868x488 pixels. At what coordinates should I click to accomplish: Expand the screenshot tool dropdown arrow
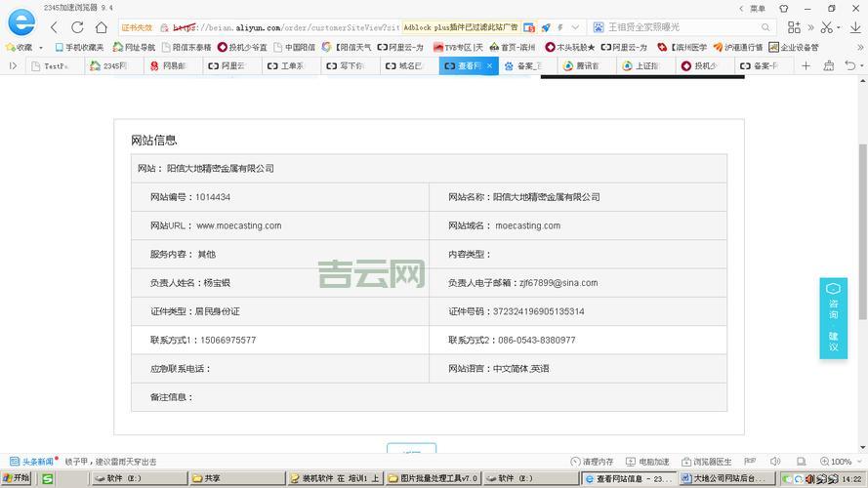838,27
